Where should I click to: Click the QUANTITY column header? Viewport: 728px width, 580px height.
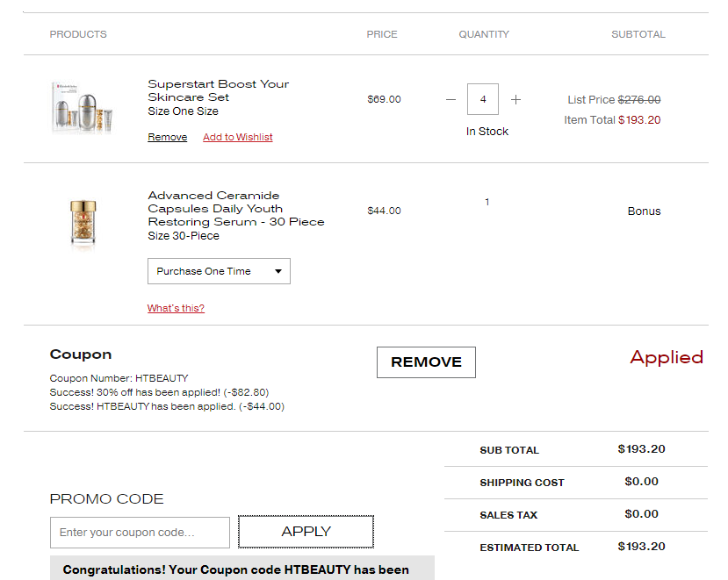484,34
